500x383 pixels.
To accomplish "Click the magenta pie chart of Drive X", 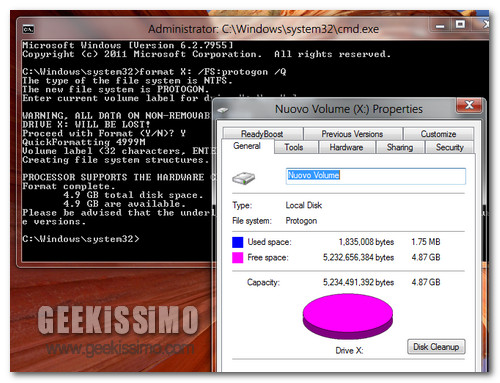I will tap(348, 316).
